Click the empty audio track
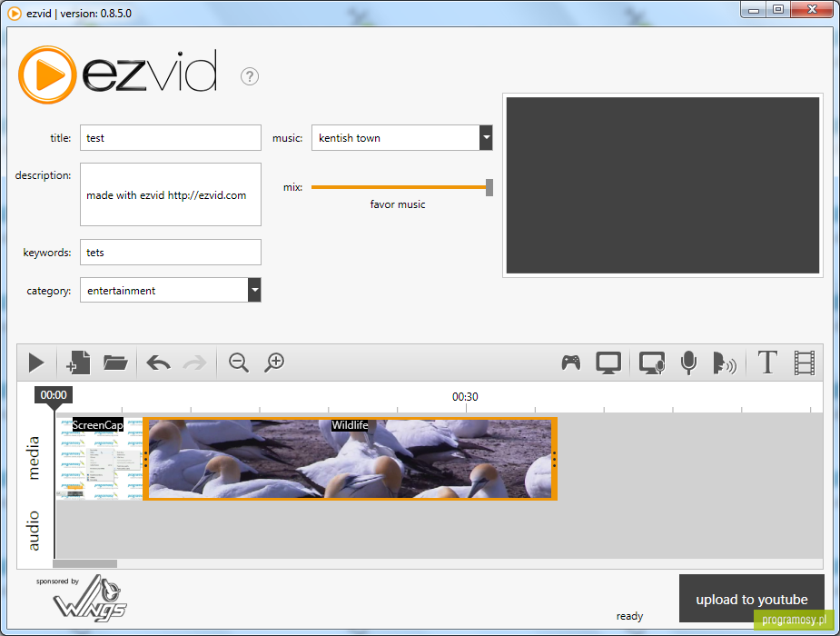 coord(440,530)
